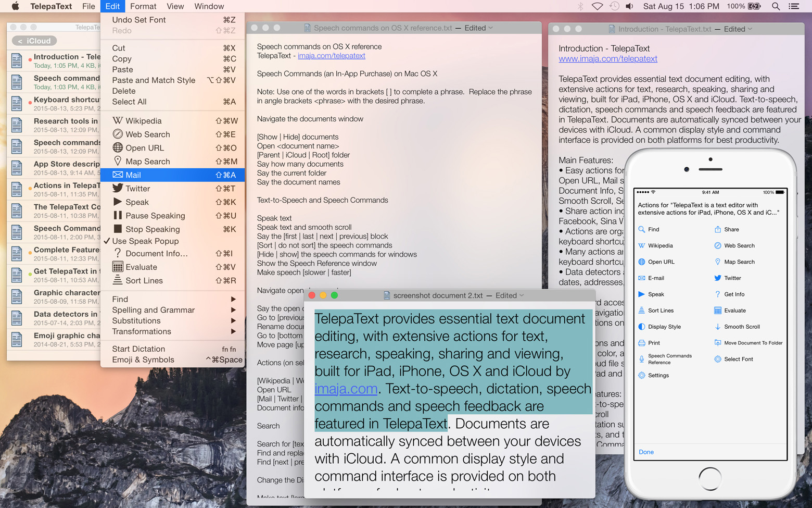This screenshot has height=508, width=812.
Task: Click the Open URL globe icon in menu
Action: [x=118, y=148]
